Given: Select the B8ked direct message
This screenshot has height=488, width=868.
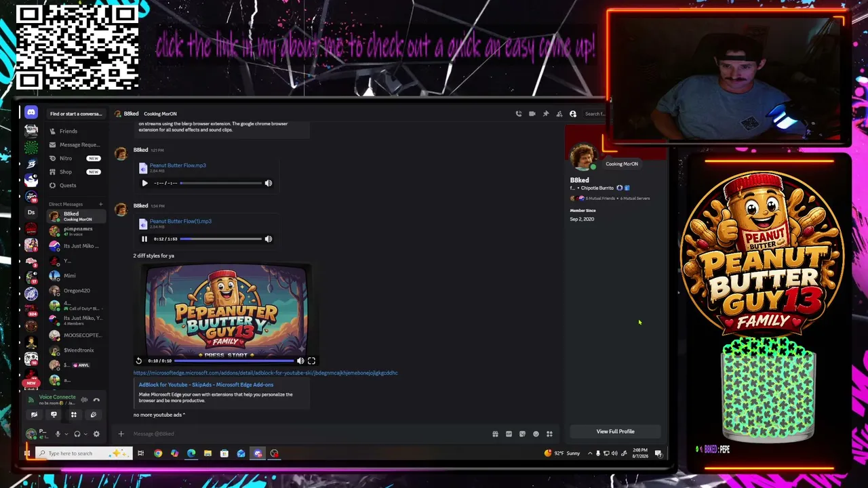Looking at the screenshot, I should [76, 216].
